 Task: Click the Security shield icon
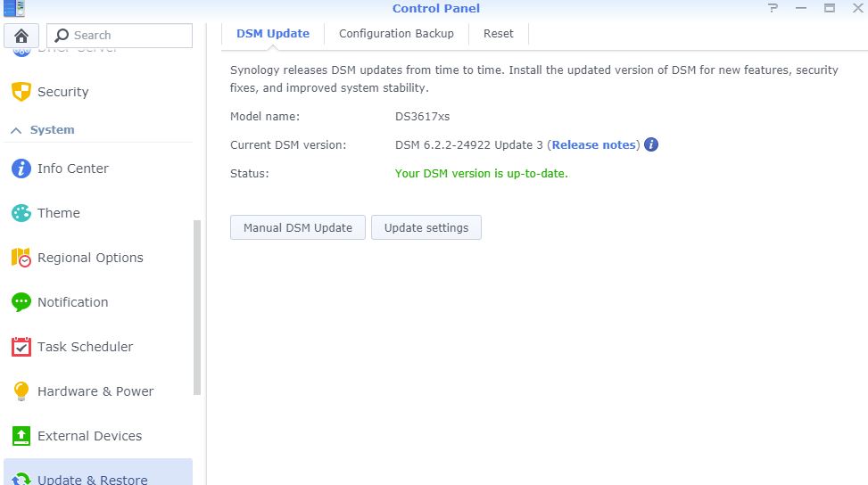[21, 92]
